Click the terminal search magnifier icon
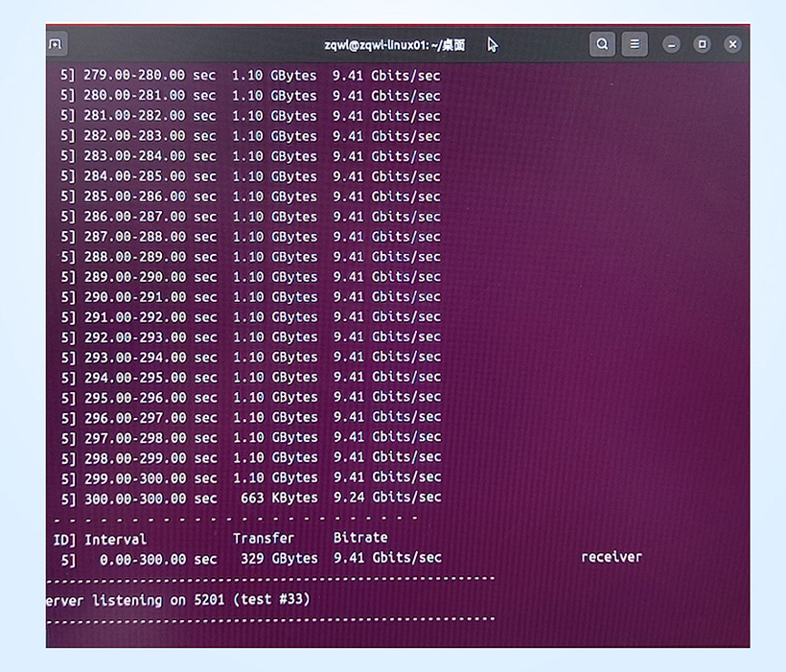786x672 pixels. click(x=602, y=44)
